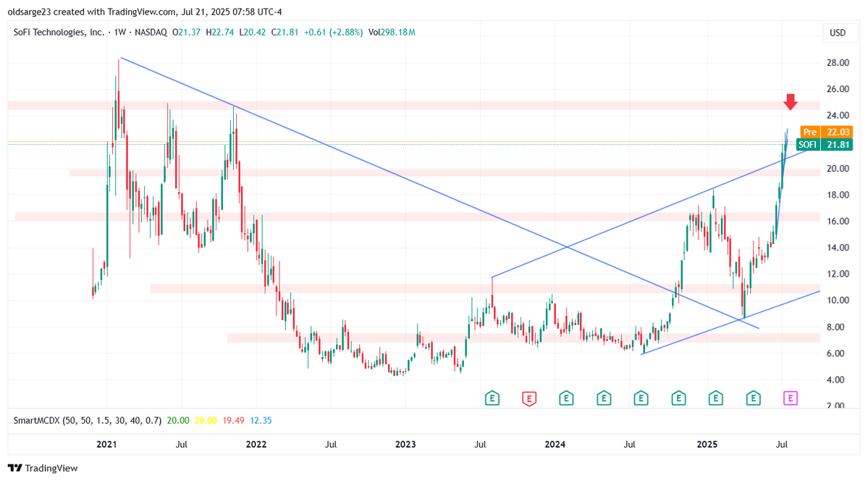This screenshot has height=481, width=868.
Task: Click the 2022 label on time axis
Action: tap(256, 444)
